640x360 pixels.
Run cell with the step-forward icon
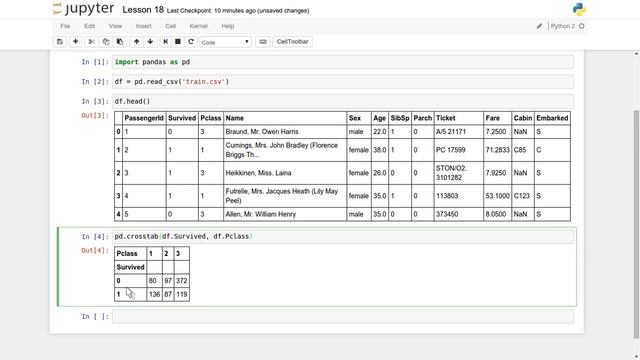click(x=165, y=42)
